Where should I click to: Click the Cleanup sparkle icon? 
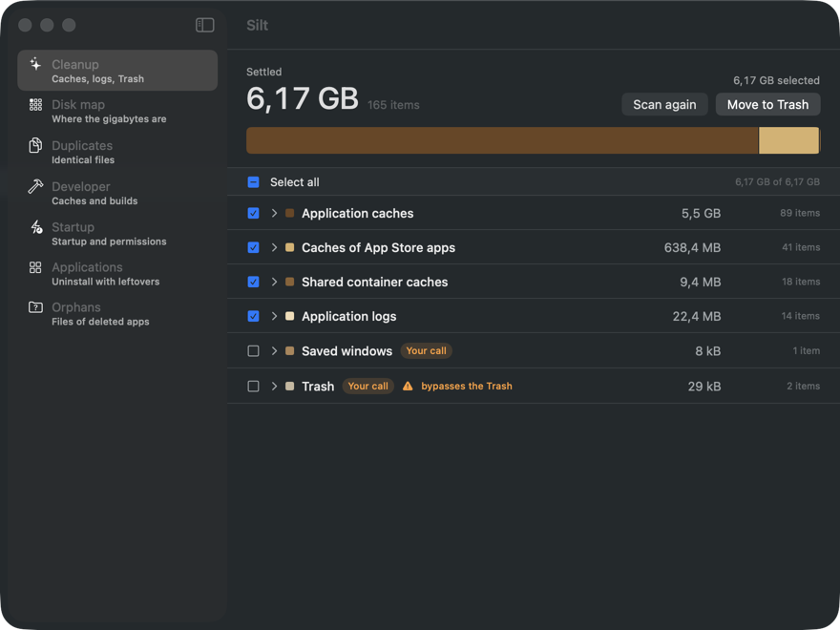point(35,64)
